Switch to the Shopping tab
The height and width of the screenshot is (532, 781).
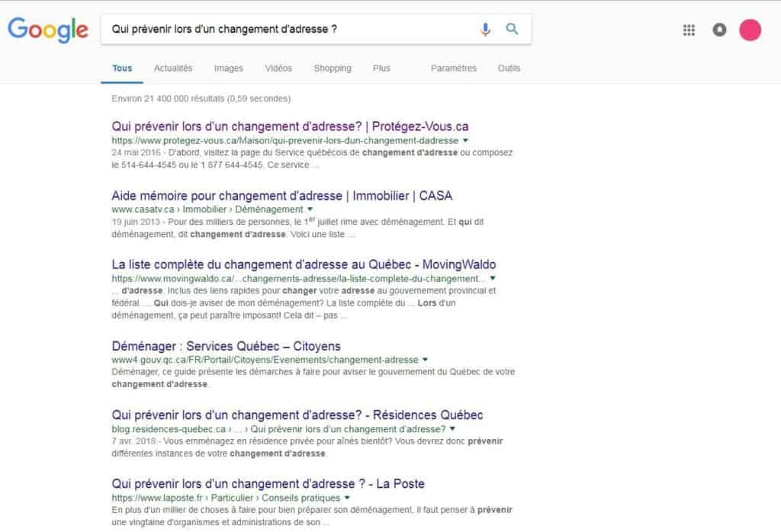click(333, 68)
